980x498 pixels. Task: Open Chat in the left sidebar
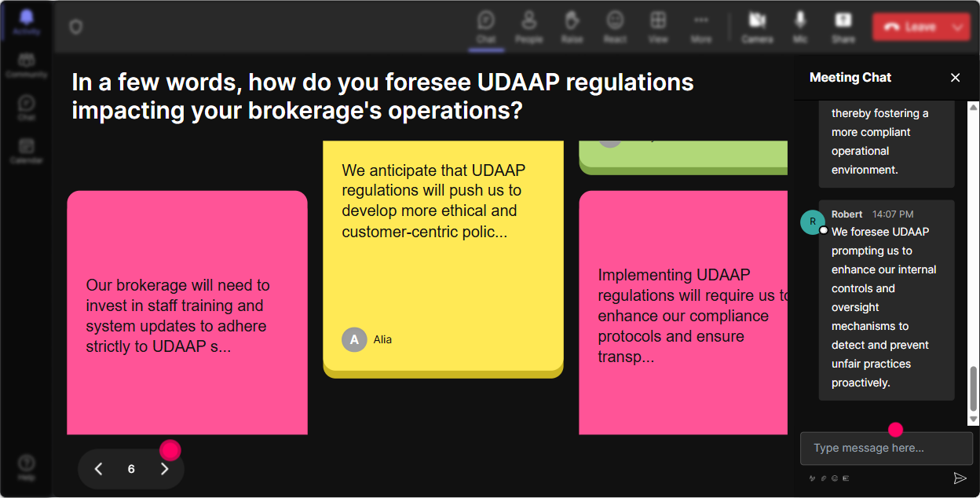(x=27, y=108)
